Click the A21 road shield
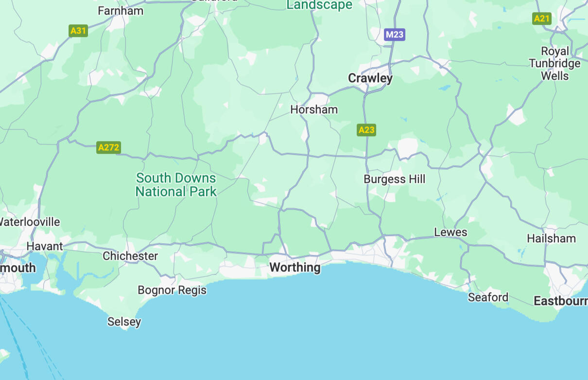 pos(541,18)
